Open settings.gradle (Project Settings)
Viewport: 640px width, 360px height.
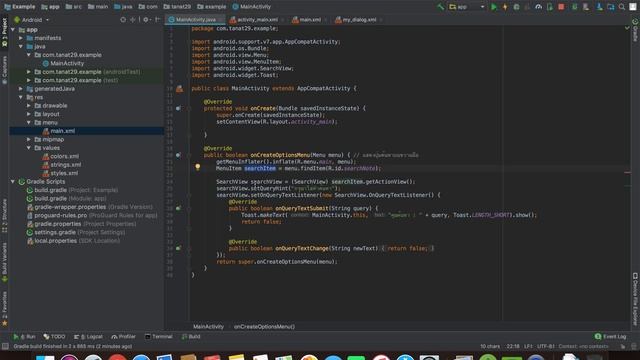(x=76, y=232)
